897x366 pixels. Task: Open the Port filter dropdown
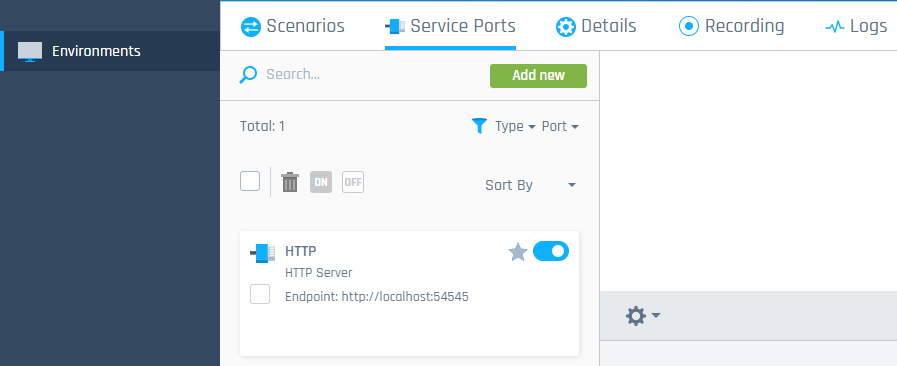point(560,126)
